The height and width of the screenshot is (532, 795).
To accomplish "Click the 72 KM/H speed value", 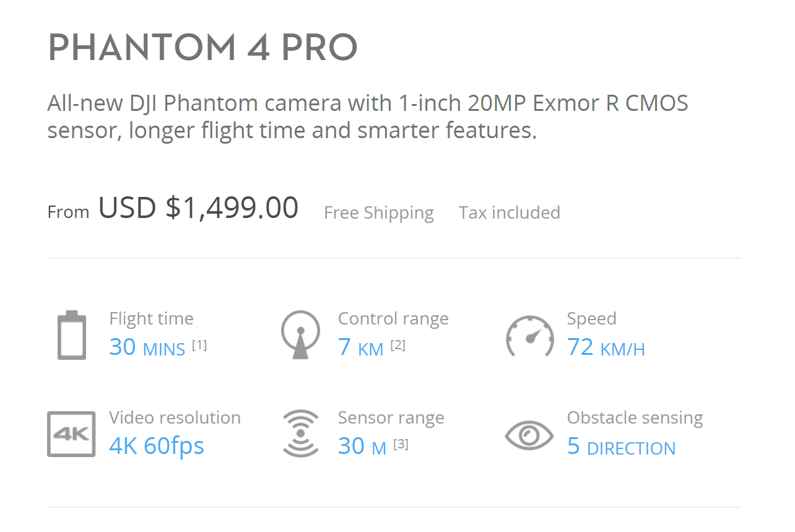I will pyautogui.click(x=606, y=347).
